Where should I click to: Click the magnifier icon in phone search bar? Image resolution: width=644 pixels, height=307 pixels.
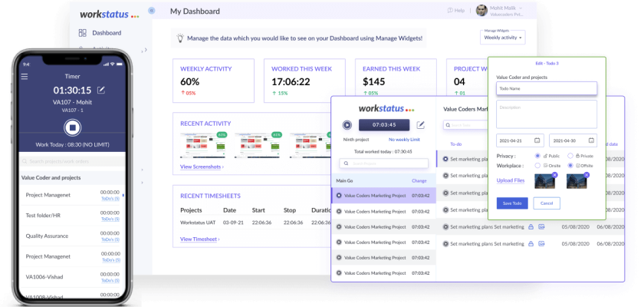pos(25,161)
